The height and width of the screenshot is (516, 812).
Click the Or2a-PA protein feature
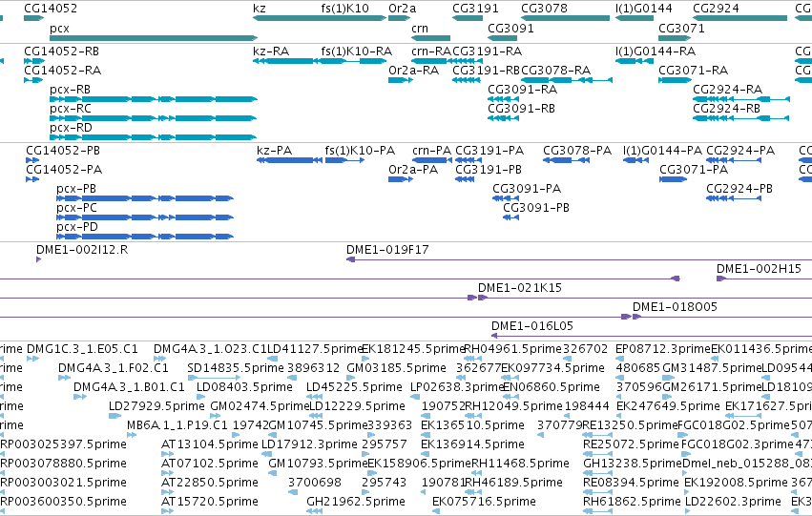(x=401, y=179)
